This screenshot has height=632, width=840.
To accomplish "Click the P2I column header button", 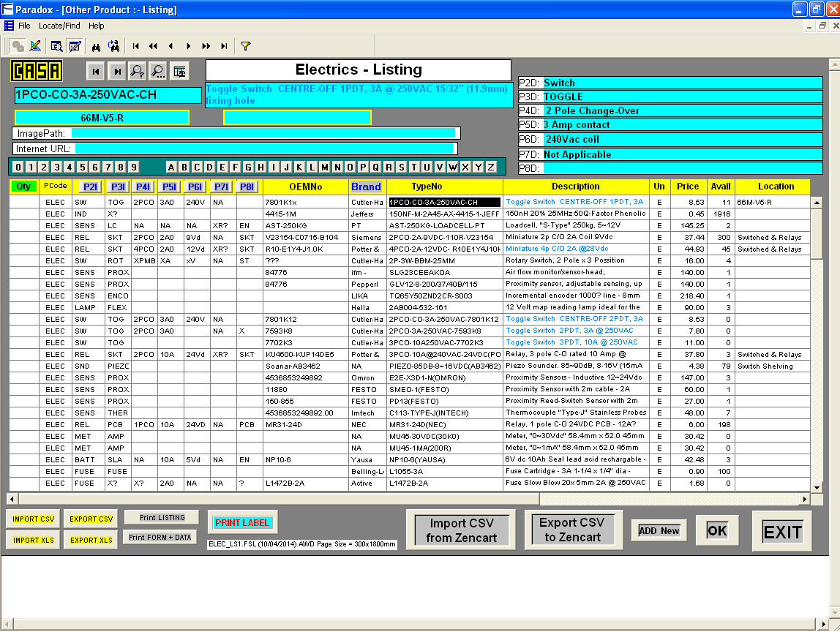I will point(90,187).
